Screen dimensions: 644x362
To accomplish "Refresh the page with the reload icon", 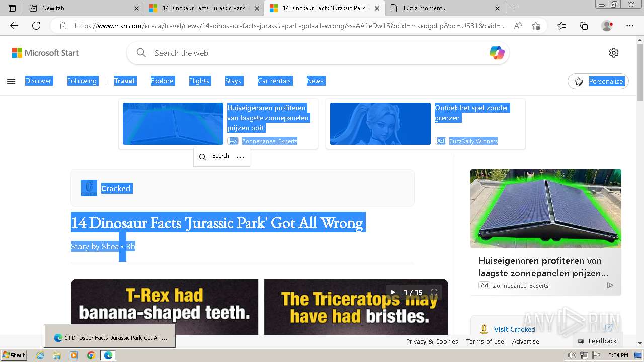I will point(36,26).
